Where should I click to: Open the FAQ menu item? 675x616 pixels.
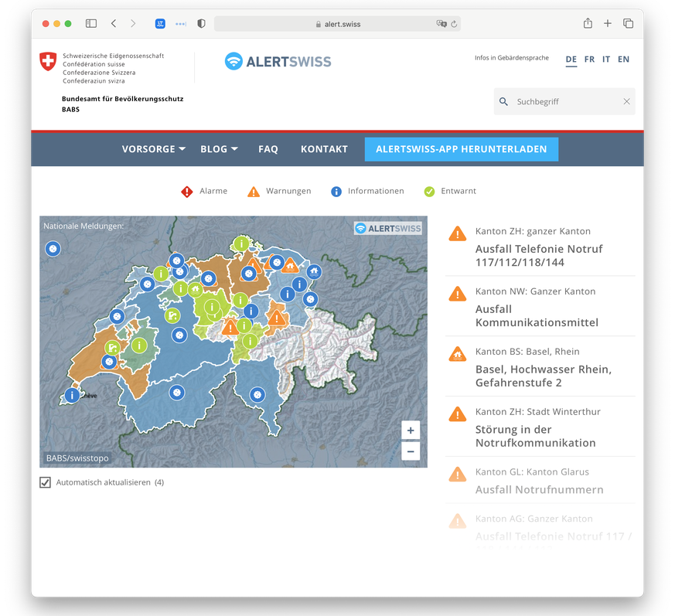pyautogui.click(x=268, y=149)
